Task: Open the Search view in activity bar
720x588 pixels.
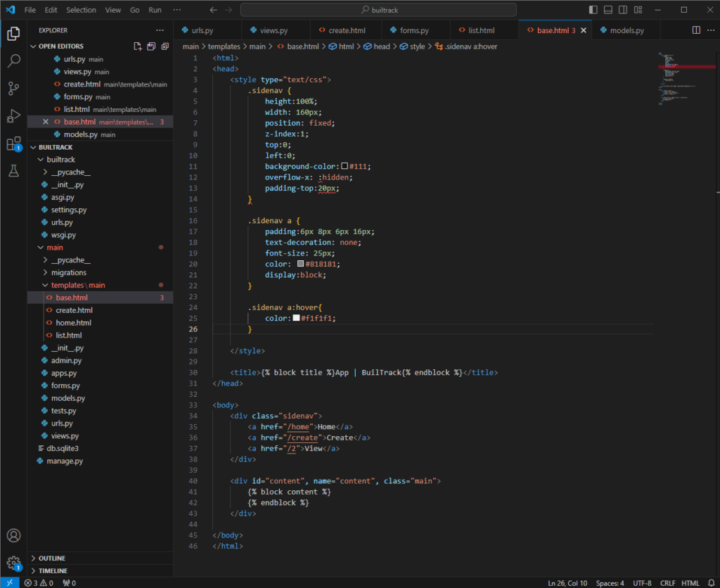Action: coord(13,61)
